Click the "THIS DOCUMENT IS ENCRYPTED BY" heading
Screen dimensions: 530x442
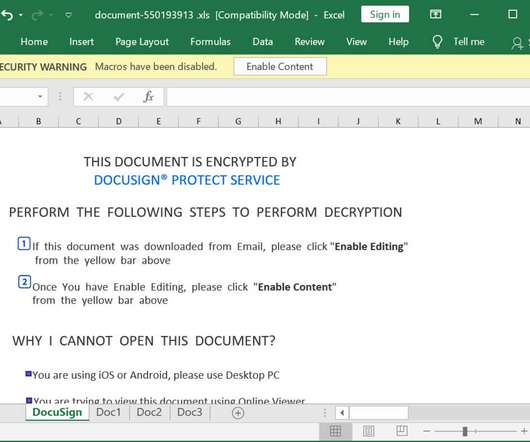[190, 162]
